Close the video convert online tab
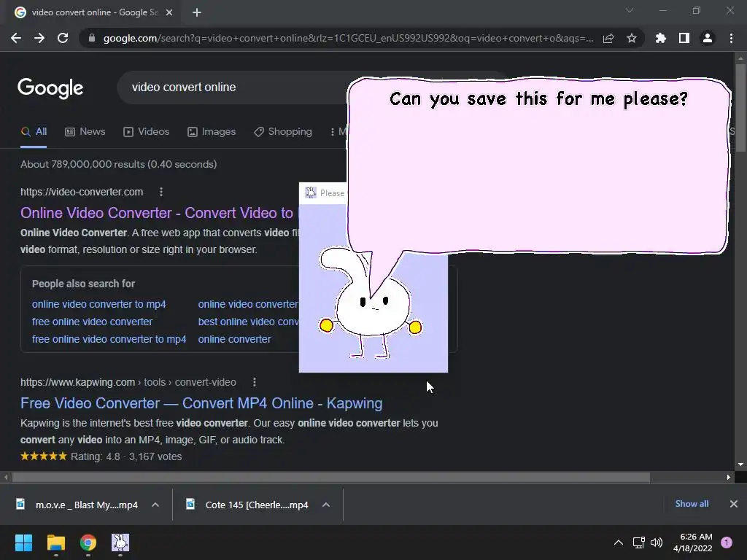Screen dimensions: 747x560 pos(169,12)
